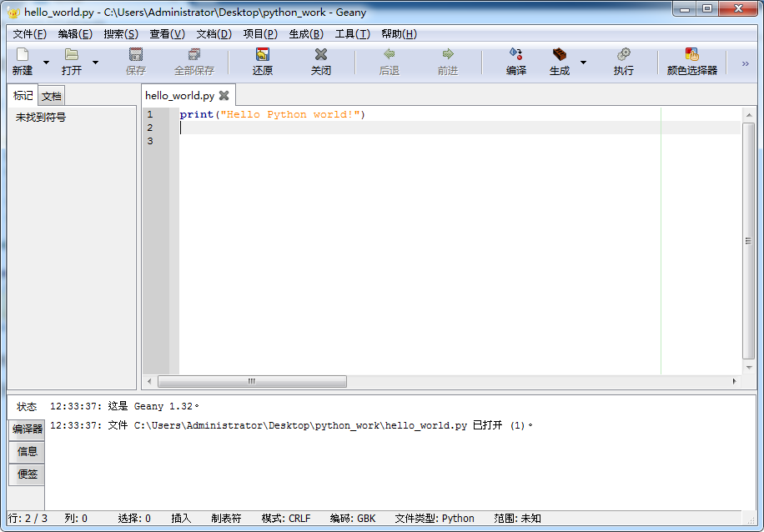Click the 文件类型: Python status entry
Viewport: 764px width, 532px height.
pyautogui.click(x=435, y=519)
